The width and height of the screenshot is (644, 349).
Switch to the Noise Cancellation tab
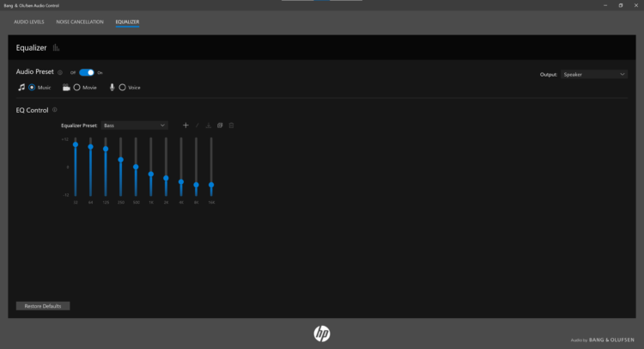tap(80, 21)
